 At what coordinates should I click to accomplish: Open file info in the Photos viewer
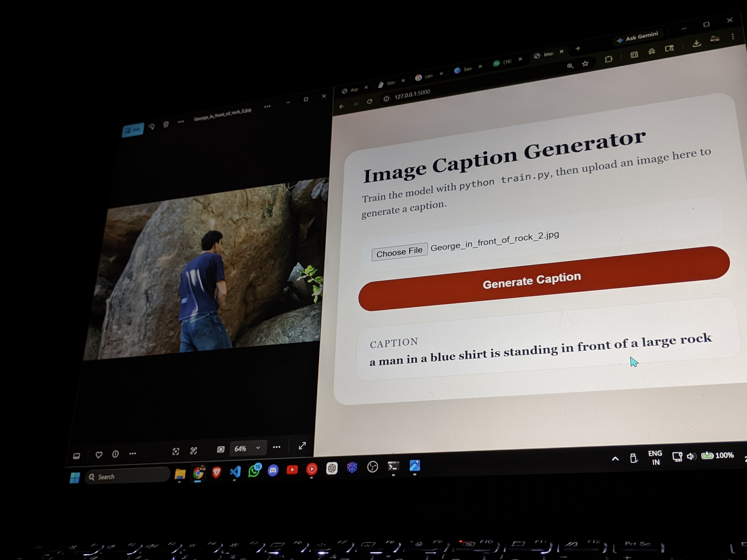[115, 454]
